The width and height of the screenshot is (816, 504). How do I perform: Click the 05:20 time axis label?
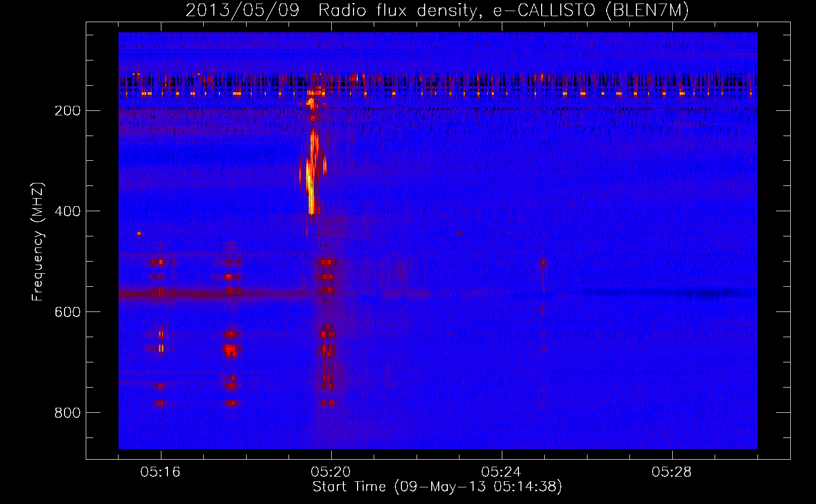331,472
